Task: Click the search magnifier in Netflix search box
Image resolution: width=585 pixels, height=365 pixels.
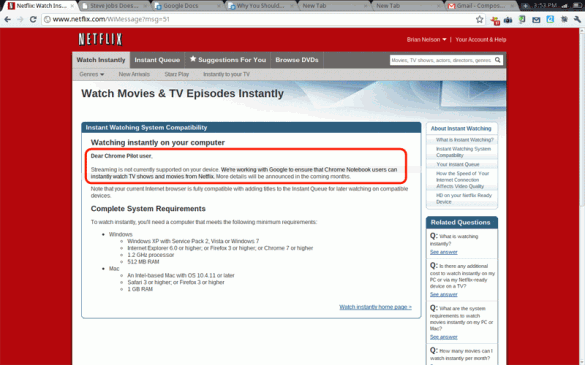Action: tap(498, 60)
